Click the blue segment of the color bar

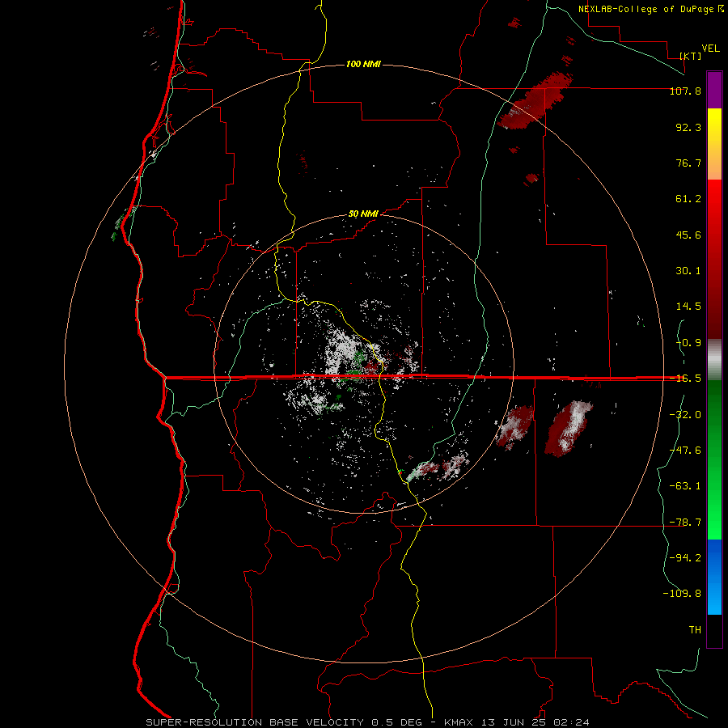pyautogui.click(x=714, y=577)
